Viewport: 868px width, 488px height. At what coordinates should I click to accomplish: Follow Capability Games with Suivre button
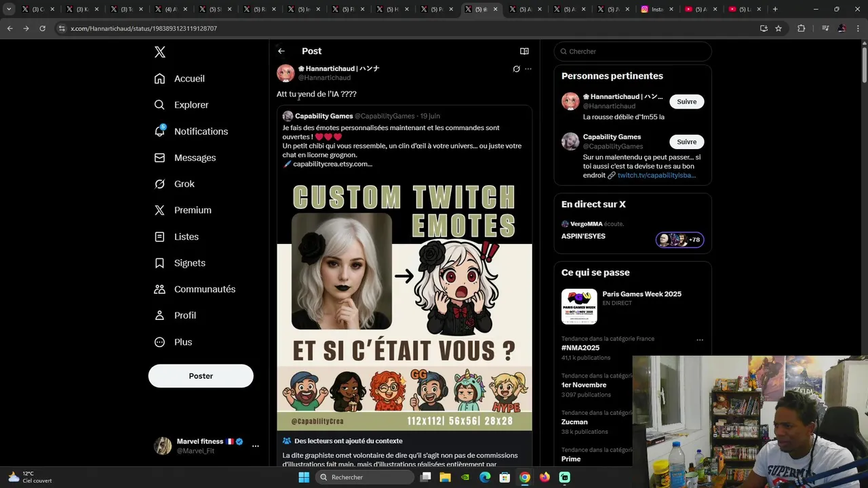click(686, 142)
